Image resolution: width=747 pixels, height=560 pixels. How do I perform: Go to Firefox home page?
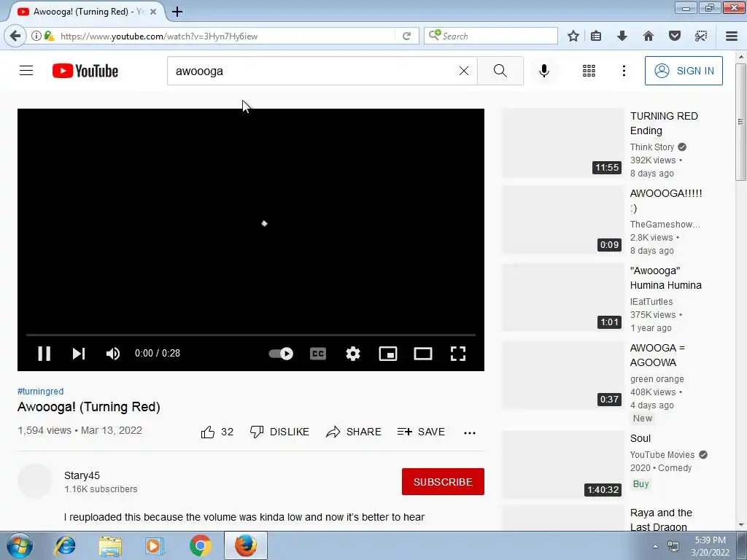pos(648,36)
